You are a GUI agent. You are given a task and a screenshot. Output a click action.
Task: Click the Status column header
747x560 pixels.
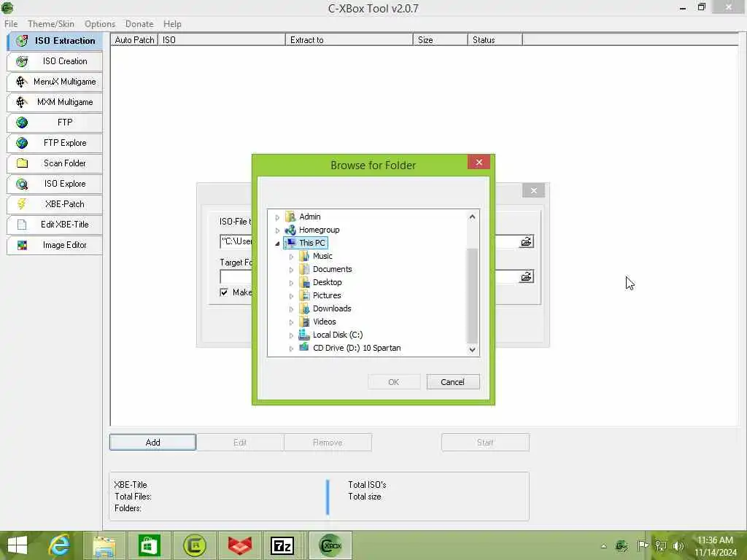click(x=495, y=40)
